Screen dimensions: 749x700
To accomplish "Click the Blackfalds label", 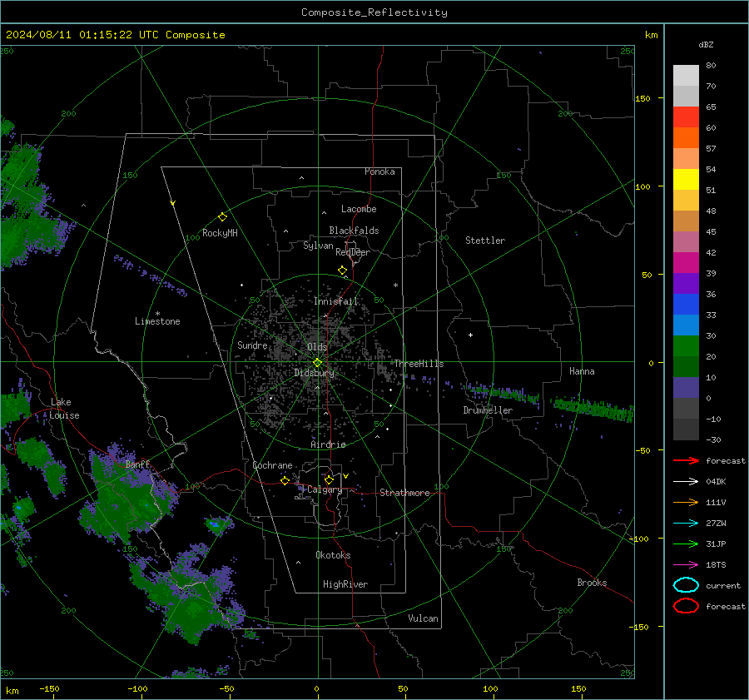I will 354,231.
